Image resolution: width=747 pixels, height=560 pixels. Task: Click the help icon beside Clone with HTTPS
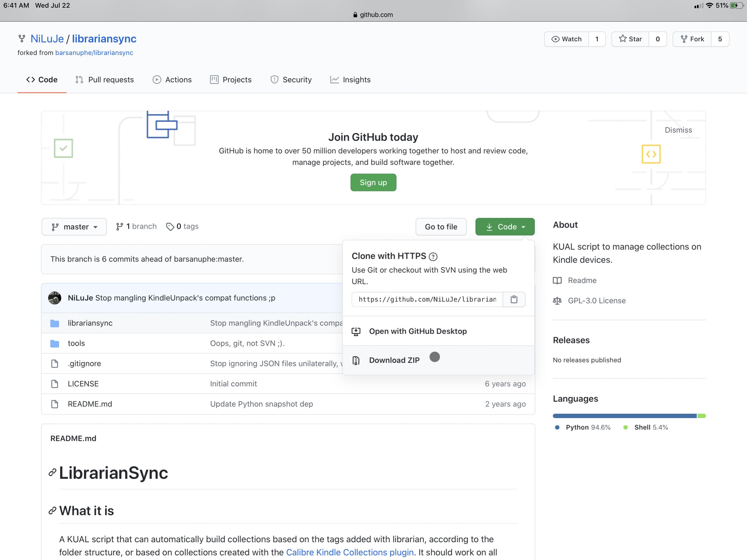tap(433, 257)
